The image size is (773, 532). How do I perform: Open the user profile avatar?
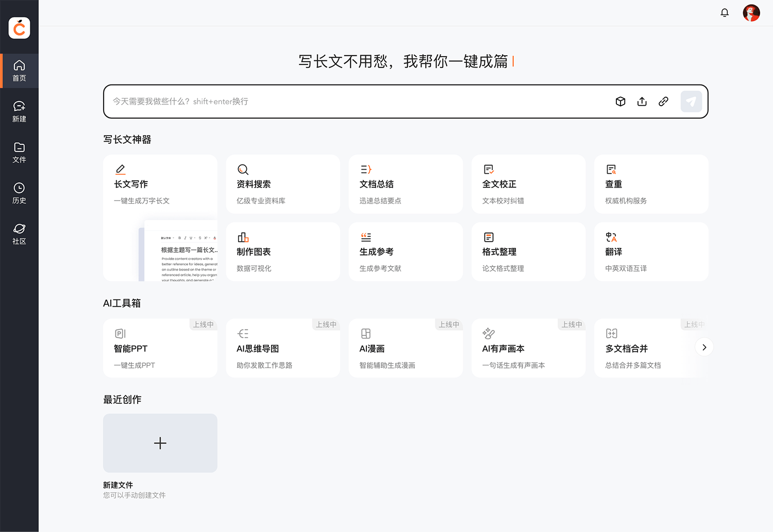point(751,13)
